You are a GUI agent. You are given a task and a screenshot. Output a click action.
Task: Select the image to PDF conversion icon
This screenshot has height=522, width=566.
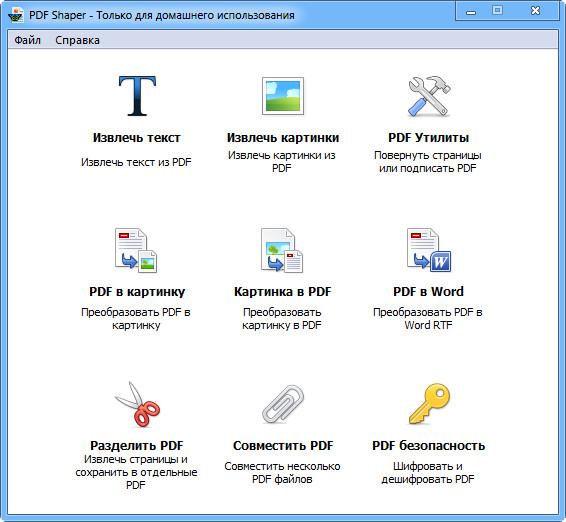[x=282, y=250]
